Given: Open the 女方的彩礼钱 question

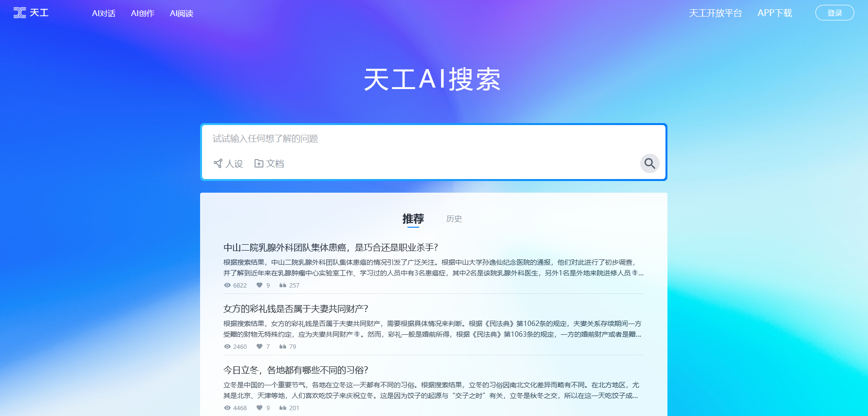Looking at the screenshot, I should point(296,309).
